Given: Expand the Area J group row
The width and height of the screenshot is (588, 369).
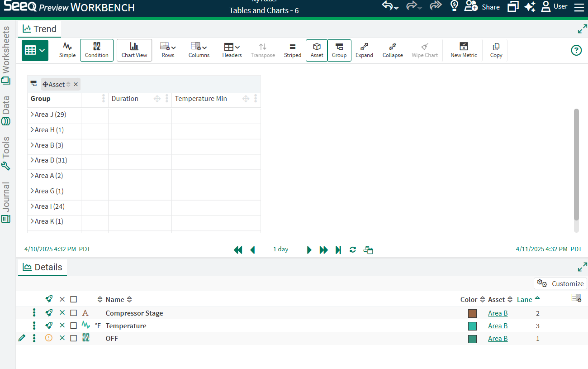Looking at the screenshot, I should click(x=32, y=115).
